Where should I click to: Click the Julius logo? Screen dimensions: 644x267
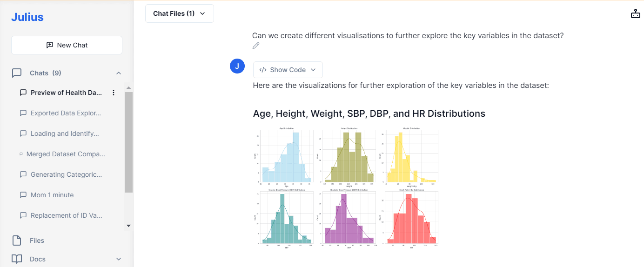(27, 17)
